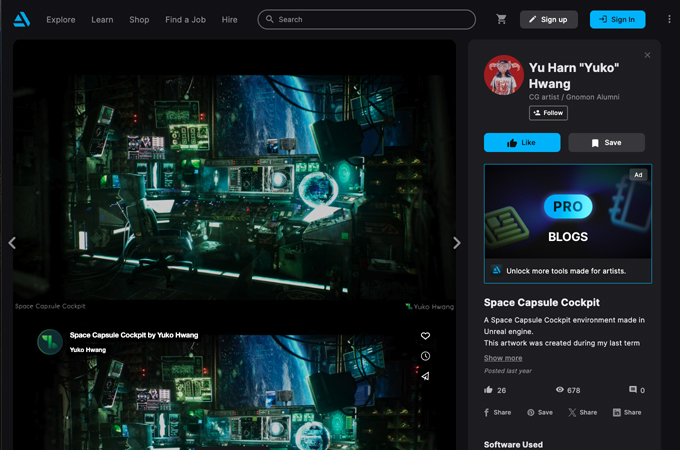Go to the next artwork arrow
The image size is (680, 450).
(x=457, y=243)
